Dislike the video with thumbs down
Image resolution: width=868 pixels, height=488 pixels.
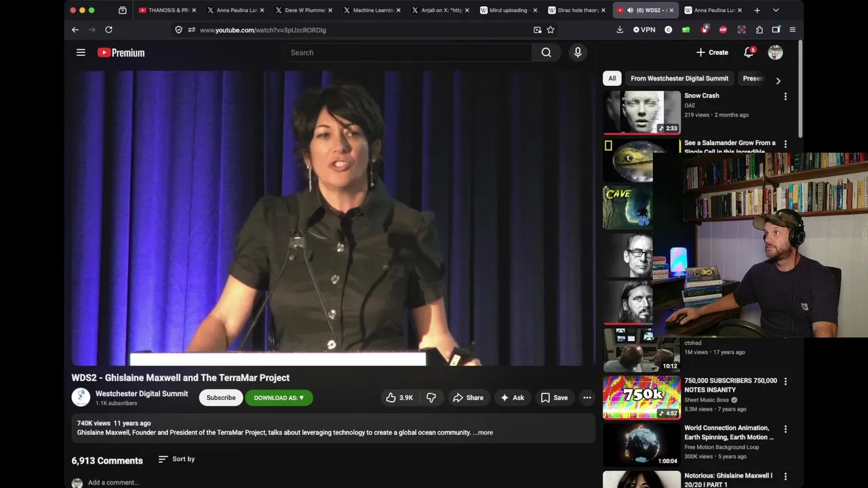[x=431, y=398]
